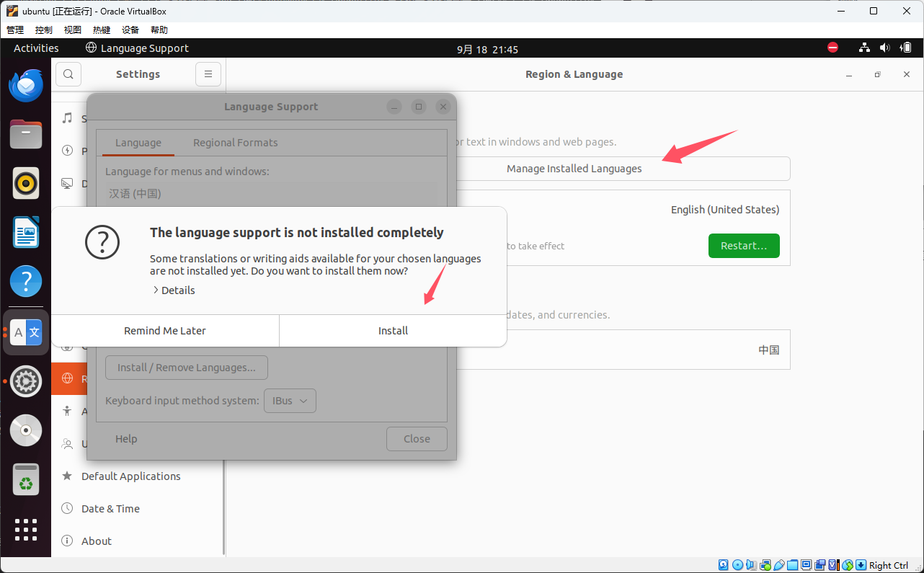The height and width of the screenshot is (573, 924).
Task: Click VirtualBox display status icon
Action: [806, 565]
